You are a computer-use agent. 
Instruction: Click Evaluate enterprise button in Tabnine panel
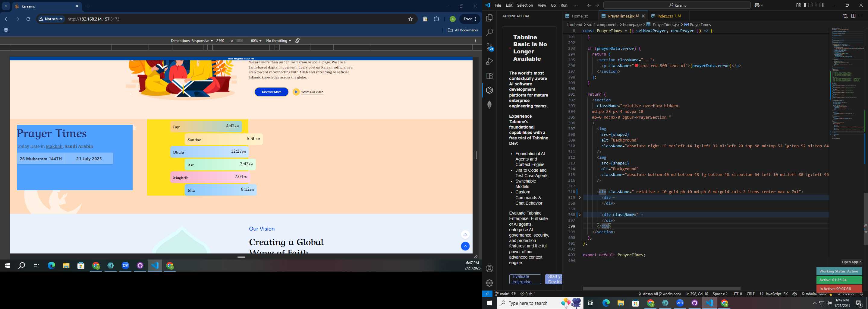525,279
